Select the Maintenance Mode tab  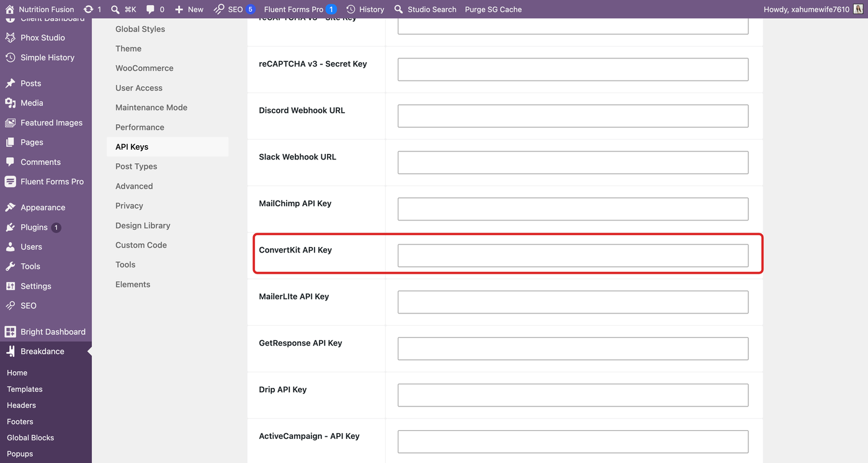(x=151, y=107)
